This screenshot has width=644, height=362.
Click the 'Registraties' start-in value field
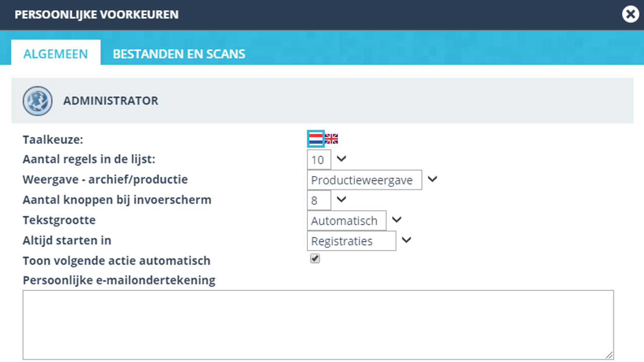tap(351, 240)
